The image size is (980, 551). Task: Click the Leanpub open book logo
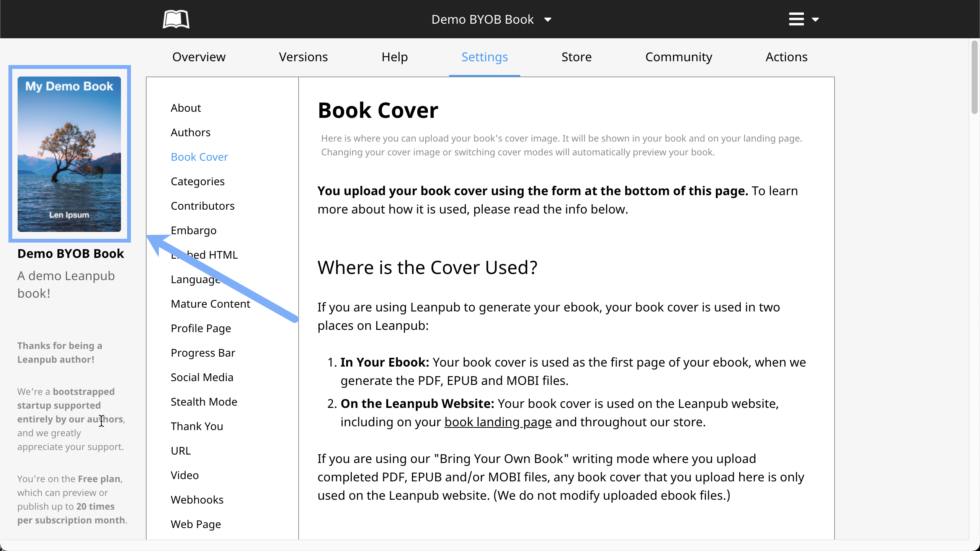(176, 19)
